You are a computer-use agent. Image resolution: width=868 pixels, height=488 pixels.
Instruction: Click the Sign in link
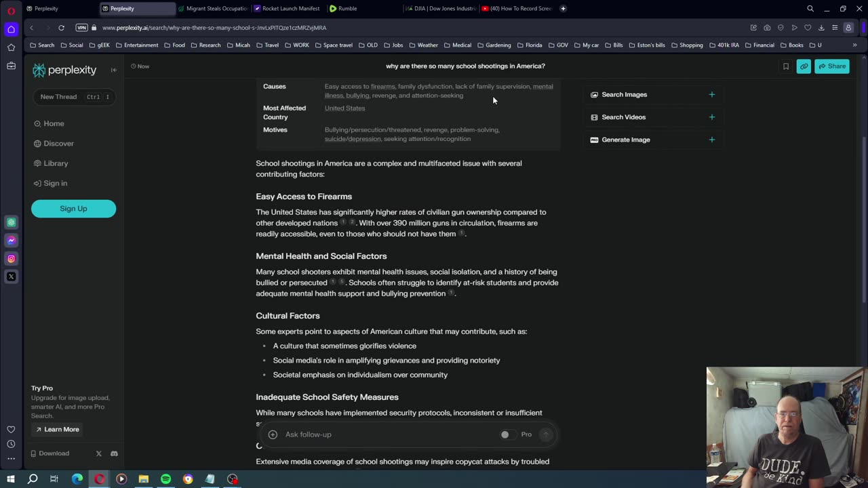click(x=50, y=183)
